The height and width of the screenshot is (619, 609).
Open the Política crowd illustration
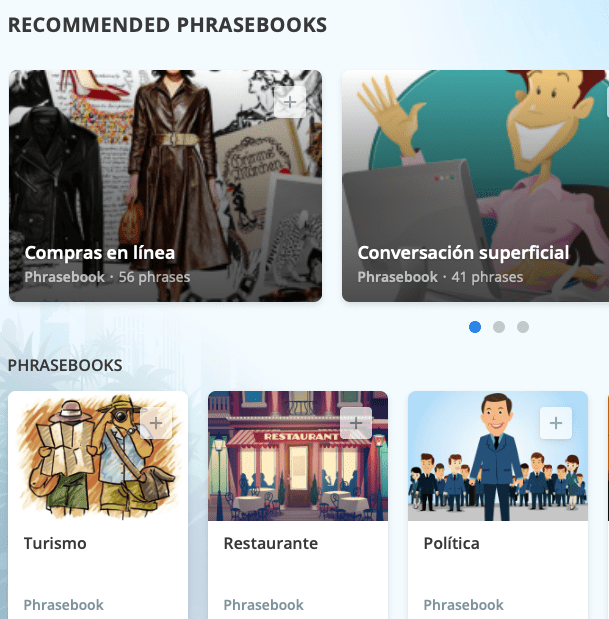[498, 456]
